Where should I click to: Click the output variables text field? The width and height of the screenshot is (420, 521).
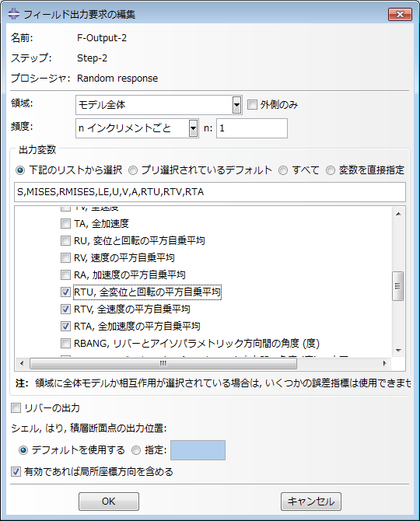point(210,192)
